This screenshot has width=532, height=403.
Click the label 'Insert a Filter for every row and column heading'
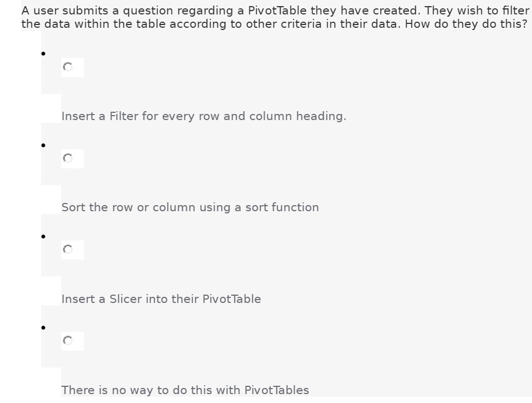tap(203, 116)
